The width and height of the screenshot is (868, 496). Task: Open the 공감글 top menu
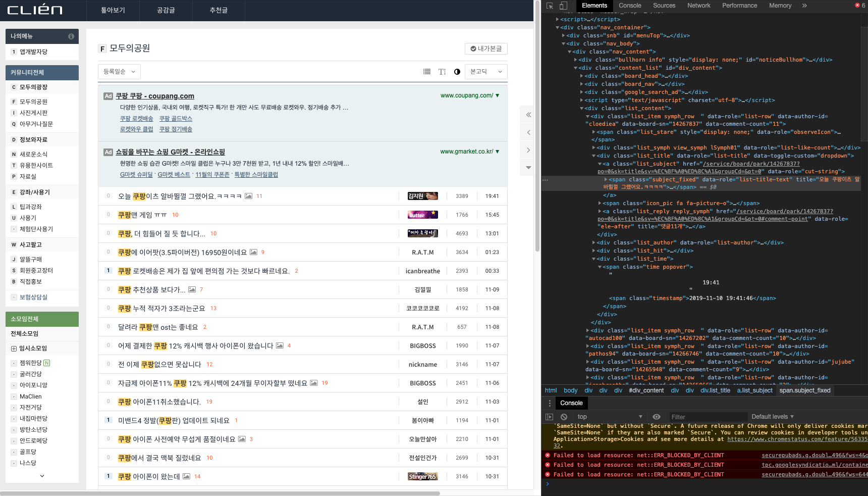[x=166, y=10]
